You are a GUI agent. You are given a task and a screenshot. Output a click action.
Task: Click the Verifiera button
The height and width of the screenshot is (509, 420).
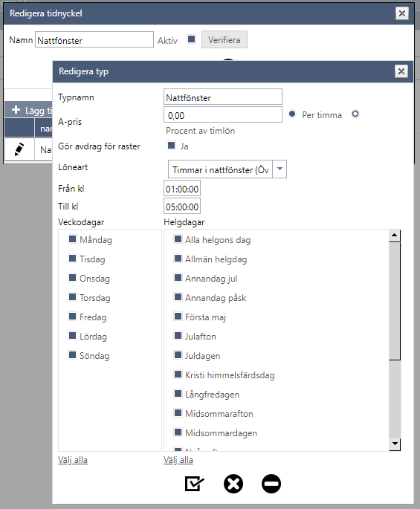(224, 39)
